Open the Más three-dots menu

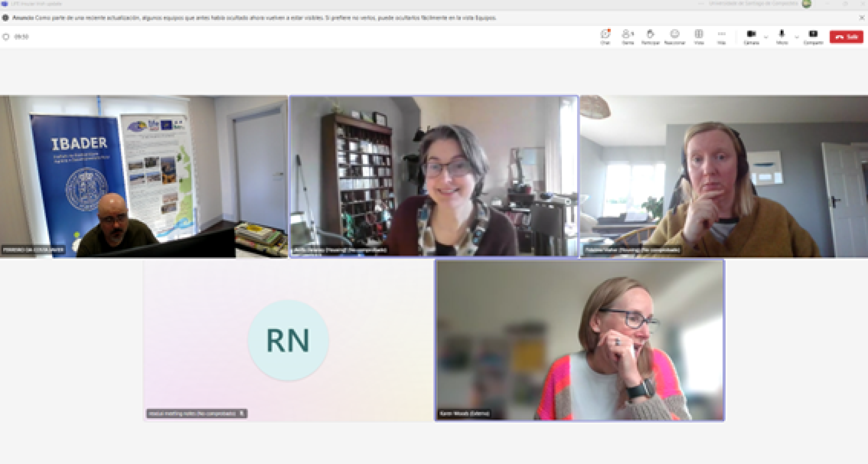point(721,36)
